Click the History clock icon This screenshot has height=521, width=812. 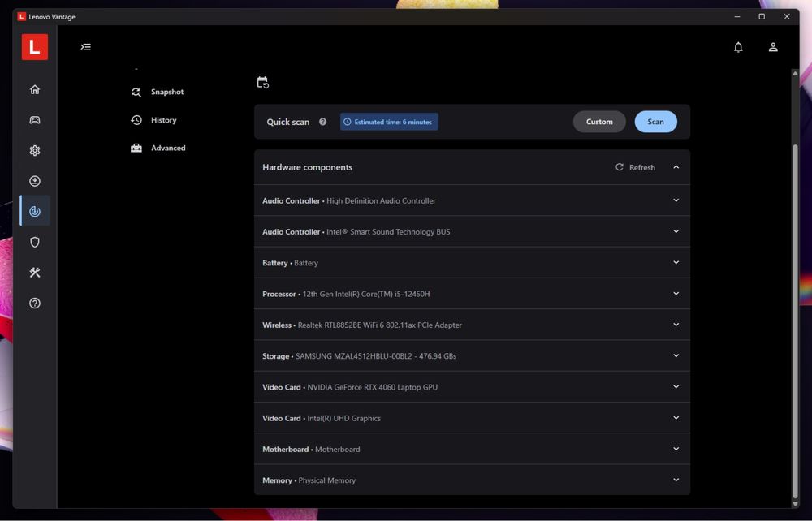(136, 120)
